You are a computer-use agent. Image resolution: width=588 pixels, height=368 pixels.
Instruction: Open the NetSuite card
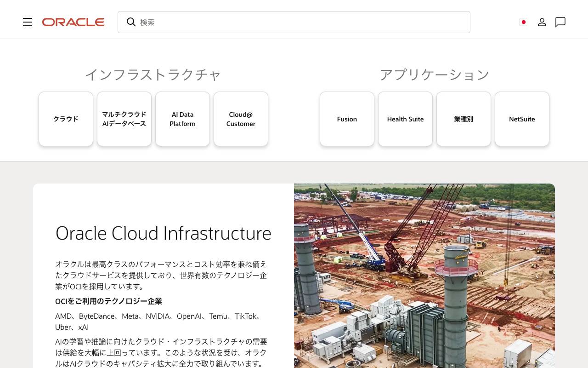[522, 119]
